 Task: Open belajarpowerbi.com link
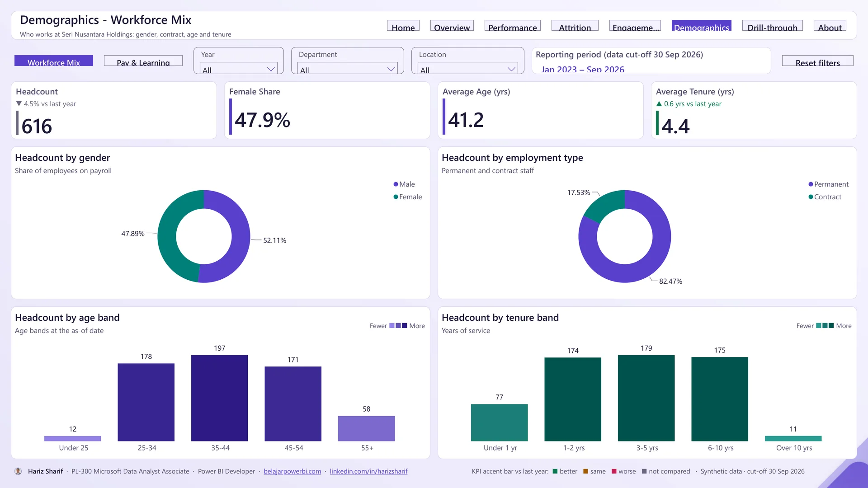(292, 471)
